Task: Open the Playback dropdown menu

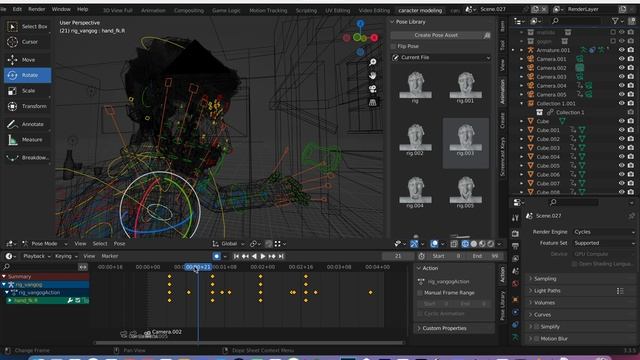Action: point(37,256)
